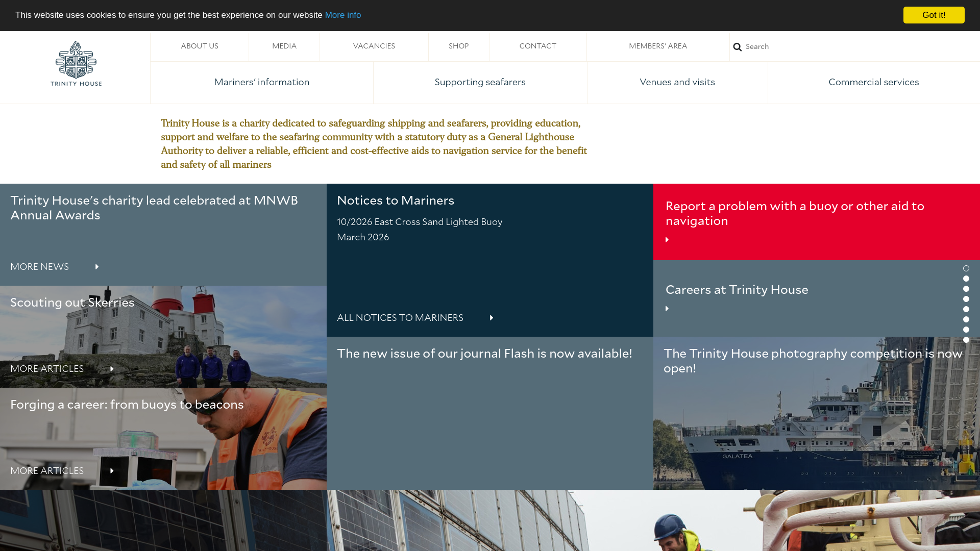Open the VACANCIES page
The height and width of the screenshot is (551, 980).
coord(374,46)
